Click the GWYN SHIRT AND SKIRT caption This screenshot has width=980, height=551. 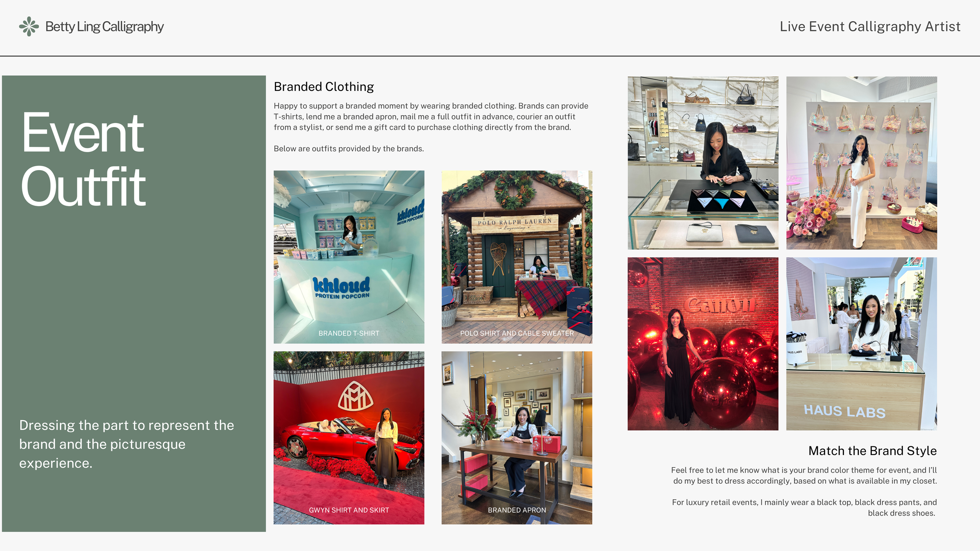pos(349,510)
